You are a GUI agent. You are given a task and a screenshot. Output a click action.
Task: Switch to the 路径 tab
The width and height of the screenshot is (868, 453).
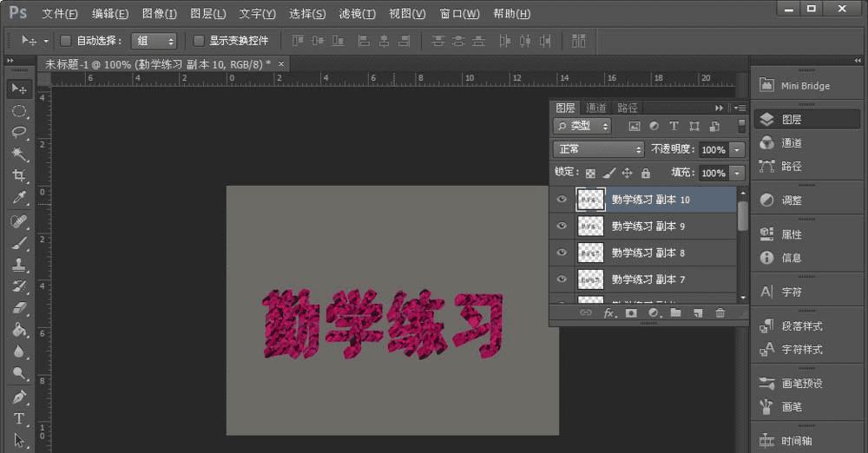pos(628,108)
